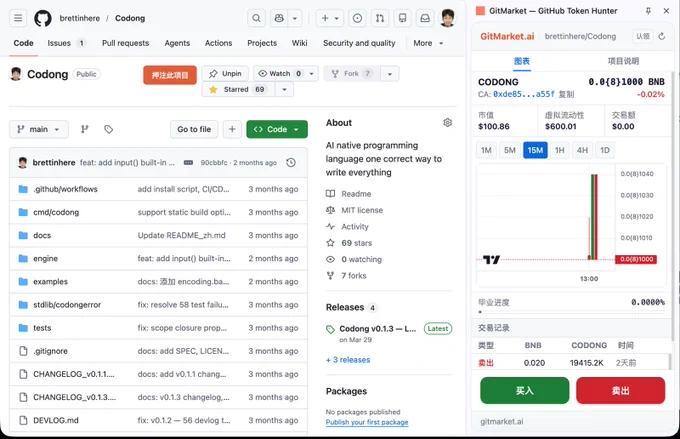View branches icon next to main

click(85, 129)
